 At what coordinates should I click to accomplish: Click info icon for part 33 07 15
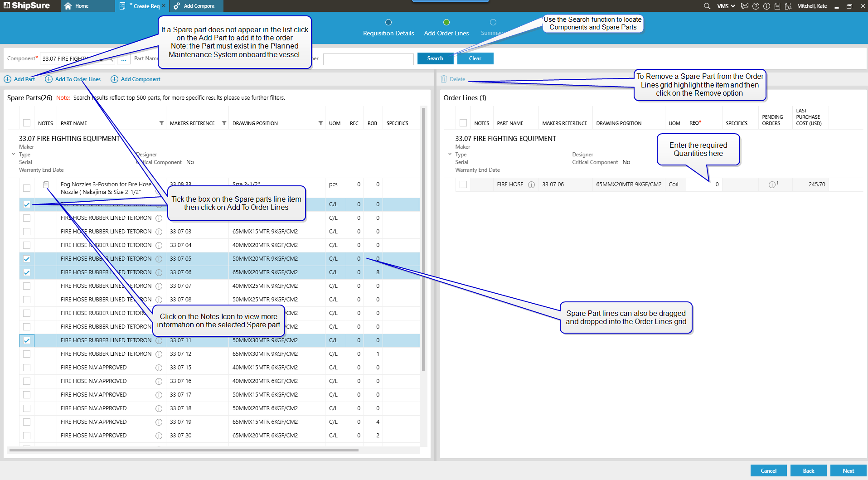(159, 368)
